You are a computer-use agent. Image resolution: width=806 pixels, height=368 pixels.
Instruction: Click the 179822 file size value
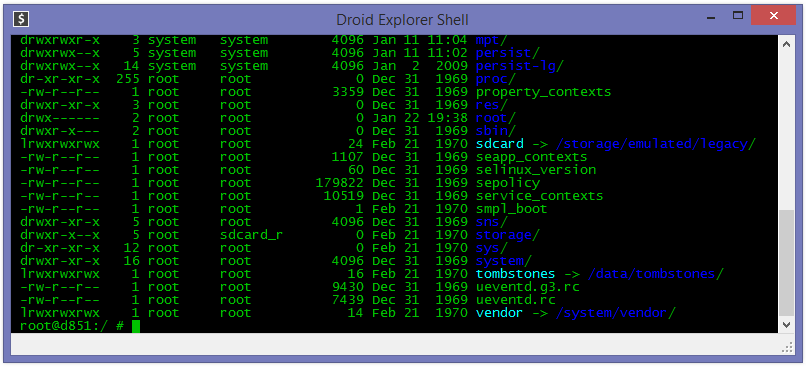click(340, 183)
